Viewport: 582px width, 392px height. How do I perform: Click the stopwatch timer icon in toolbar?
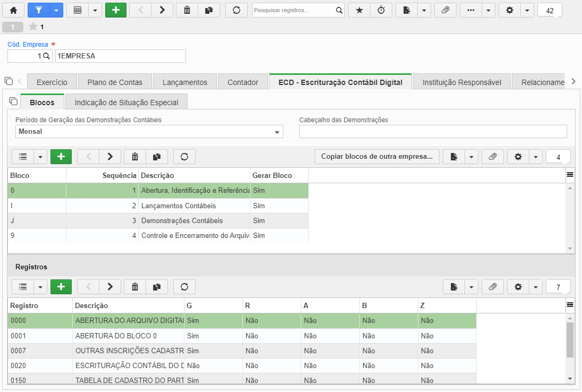(x=381, y=11)
